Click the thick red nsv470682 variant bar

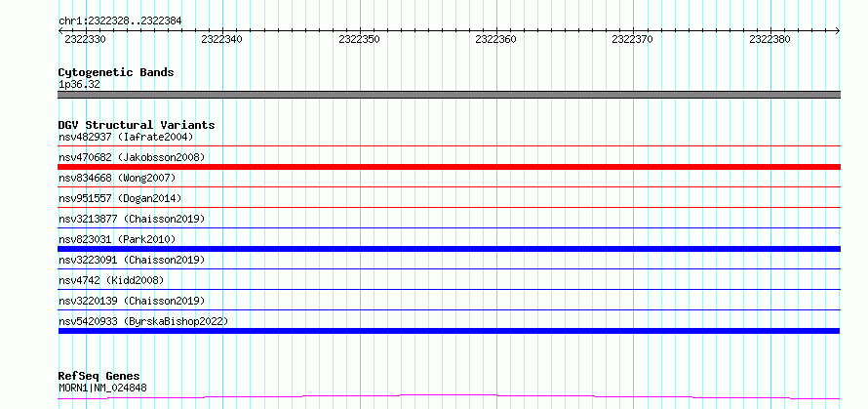(x=449, y=167)
